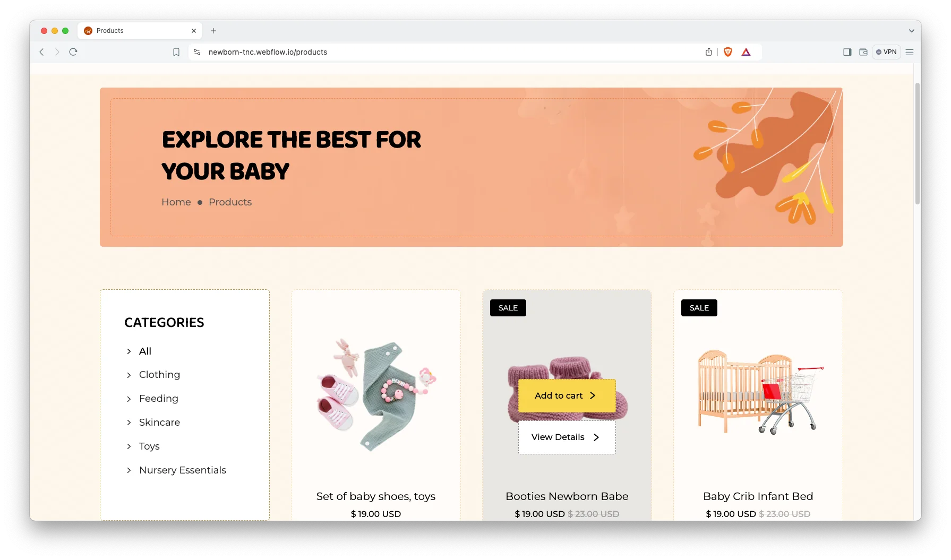
Task: Click the Brave Shields lion icon
Action: [x=728, y=52]
